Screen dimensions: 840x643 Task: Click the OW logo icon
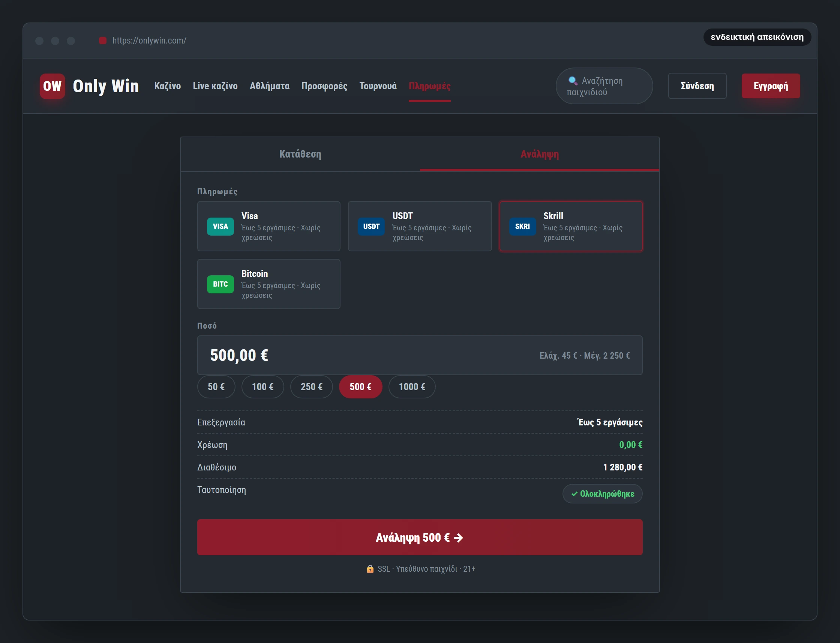click(x=52, y=86)
